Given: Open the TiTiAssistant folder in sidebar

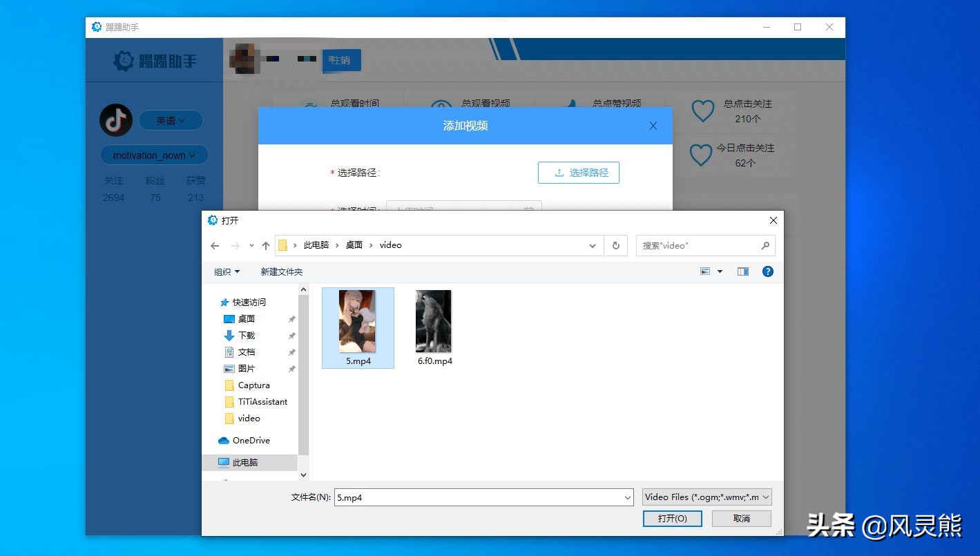Looking at the screenshot, I should 262,401.
